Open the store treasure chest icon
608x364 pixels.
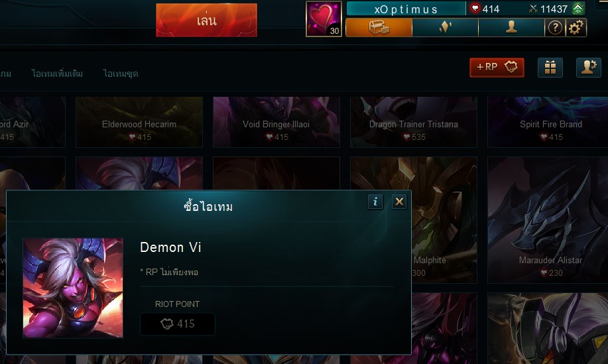coord(379,28)
